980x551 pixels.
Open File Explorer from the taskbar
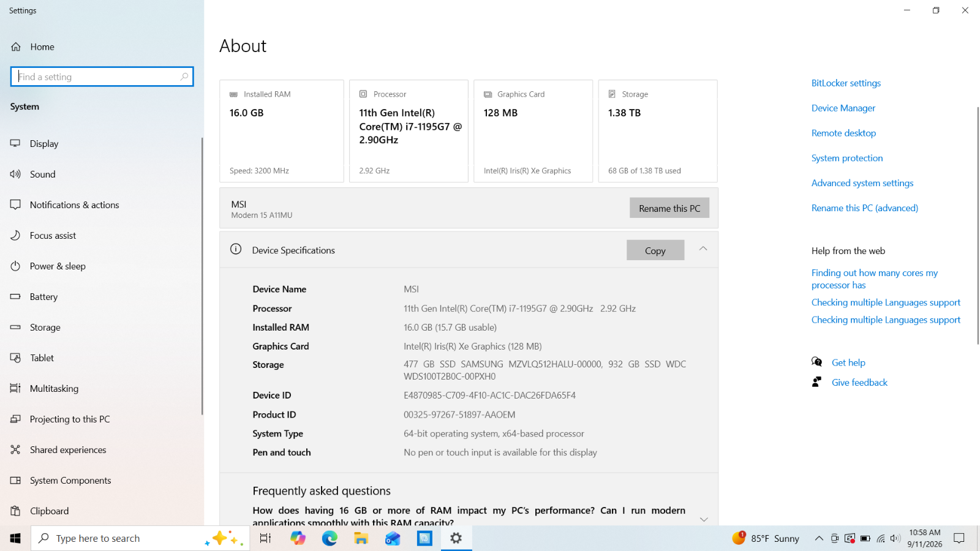coord(361,538)
